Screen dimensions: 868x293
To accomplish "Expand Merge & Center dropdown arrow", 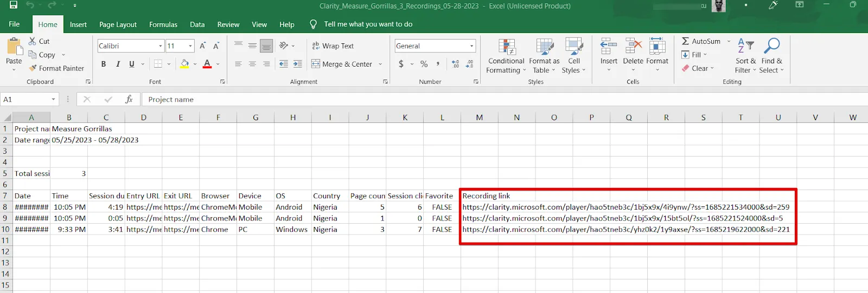I will (380, 64).
